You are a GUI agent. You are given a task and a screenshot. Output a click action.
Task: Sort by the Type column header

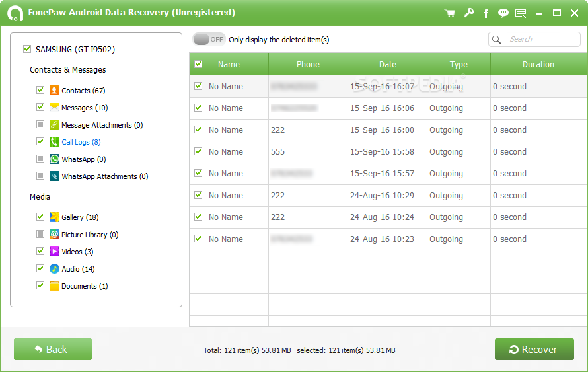tap(459, 65)
